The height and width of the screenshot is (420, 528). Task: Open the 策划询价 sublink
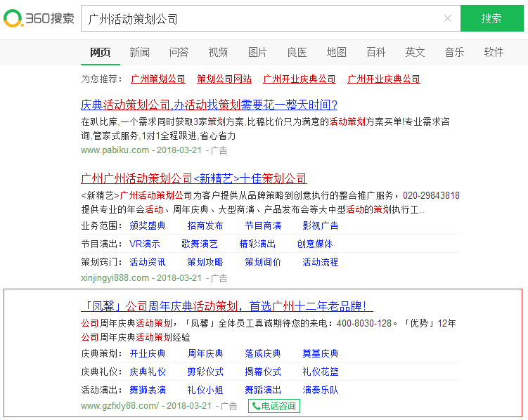point(263,262)
